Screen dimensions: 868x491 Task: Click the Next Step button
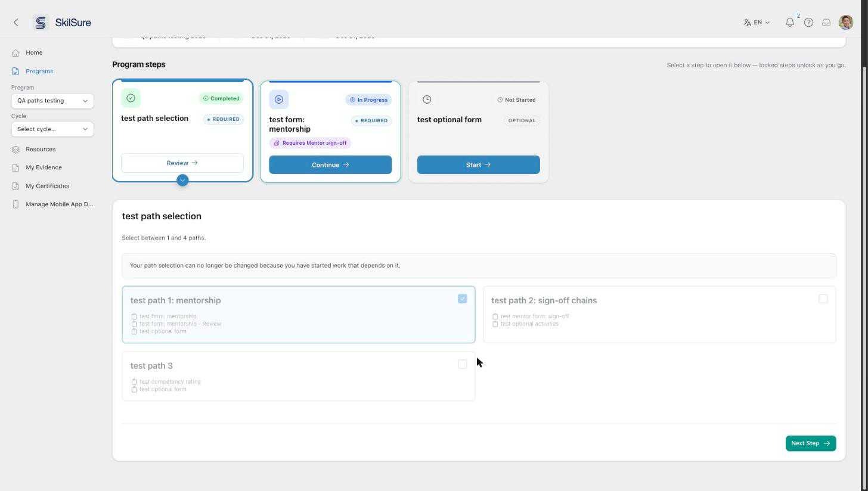810,443
